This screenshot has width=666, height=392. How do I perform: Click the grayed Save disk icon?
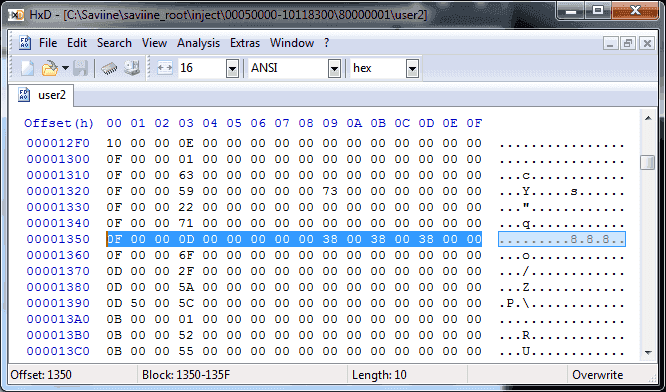(80, 68)
